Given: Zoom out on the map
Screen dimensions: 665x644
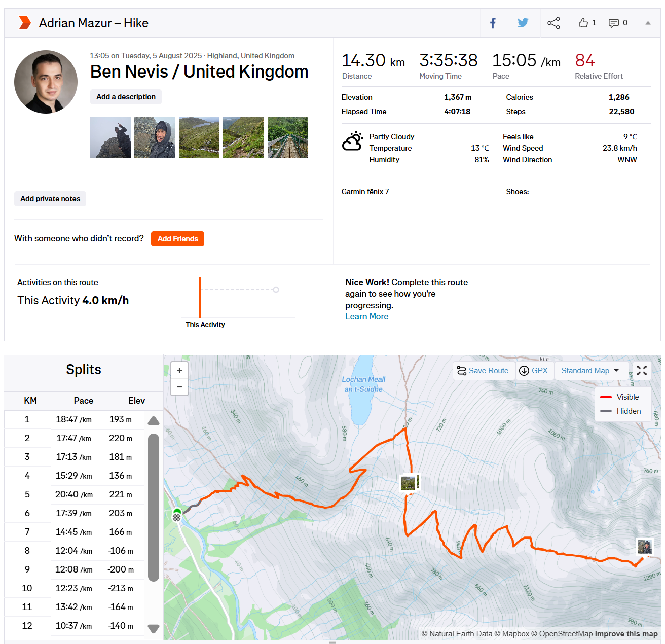Looking at the screenshot, I should point(179,387).
